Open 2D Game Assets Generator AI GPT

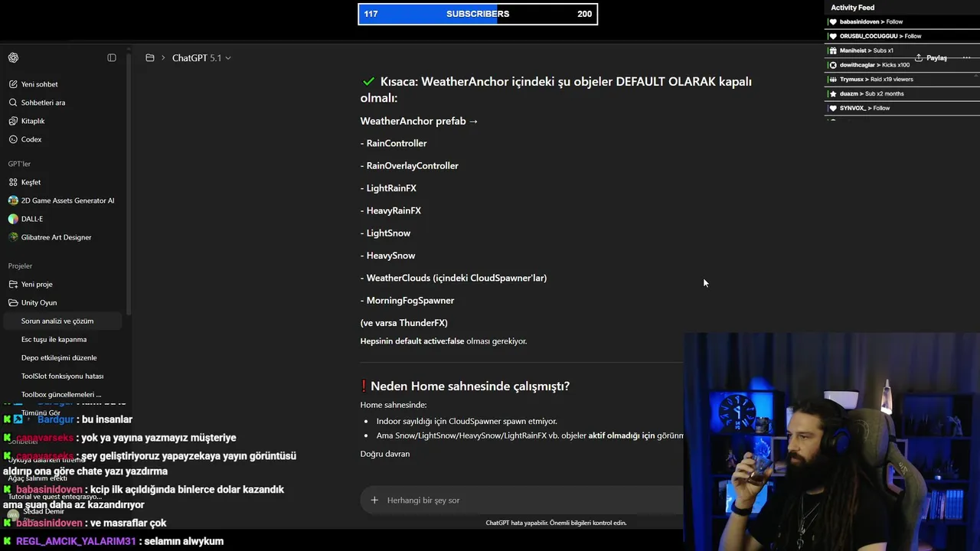pyautogui.click(x=67, y=201)
